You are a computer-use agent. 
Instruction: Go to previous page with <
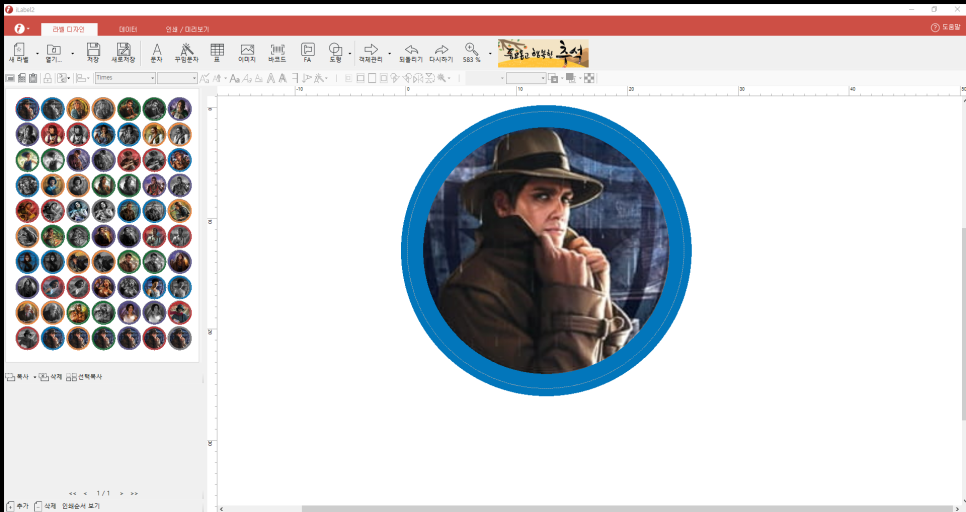tap(86, 494)
